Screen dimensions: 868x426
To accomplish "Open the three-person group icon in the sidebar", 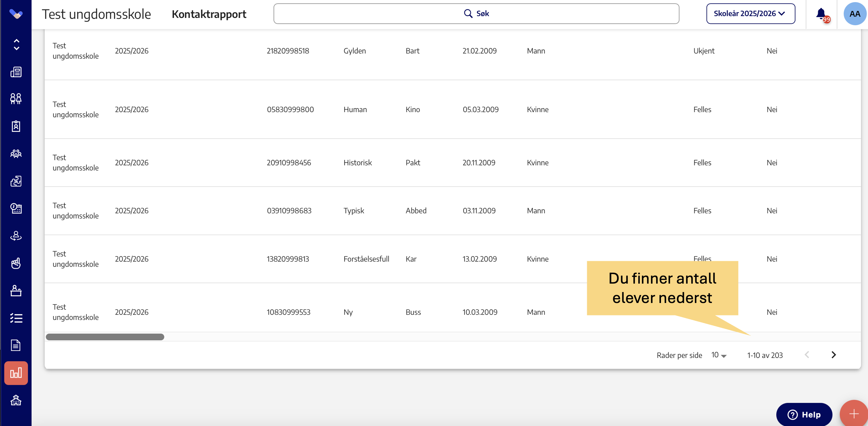I will point(16,154).
